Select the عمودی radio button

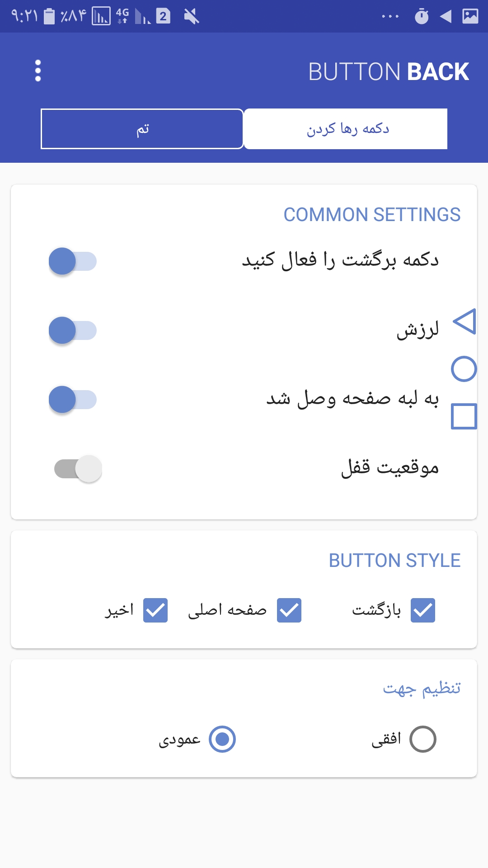pos(222,739)
